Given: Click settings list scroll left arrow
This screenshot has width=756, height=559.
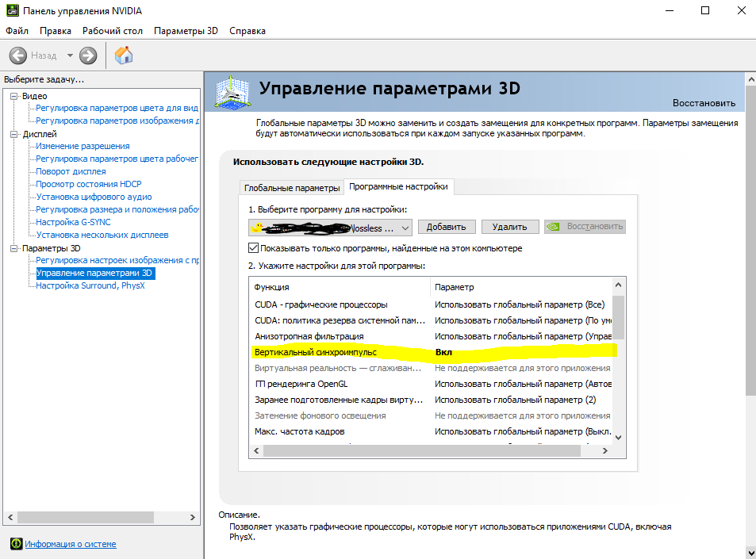Looking at the screenshot, I should click(256, 451).
